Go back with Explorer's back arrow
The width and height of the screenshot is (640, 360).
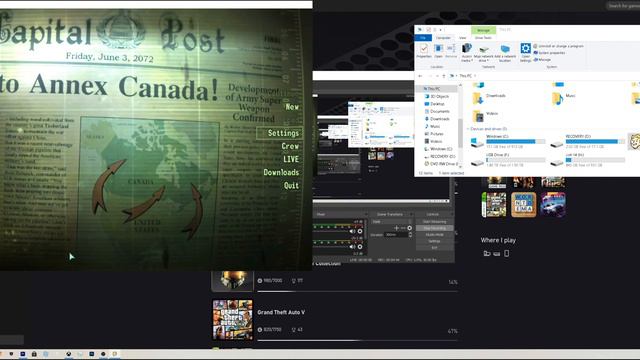pyautogui.click(x=420, y=76)
